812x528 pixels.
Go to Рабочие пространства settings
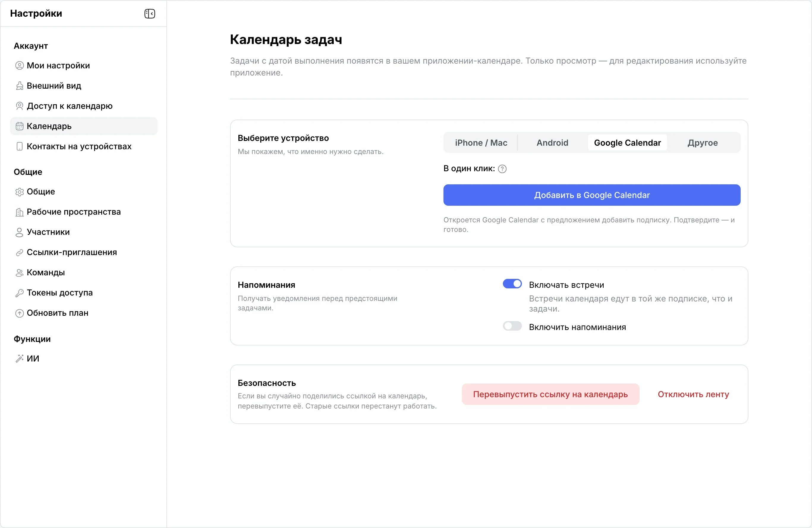(84, 212)
